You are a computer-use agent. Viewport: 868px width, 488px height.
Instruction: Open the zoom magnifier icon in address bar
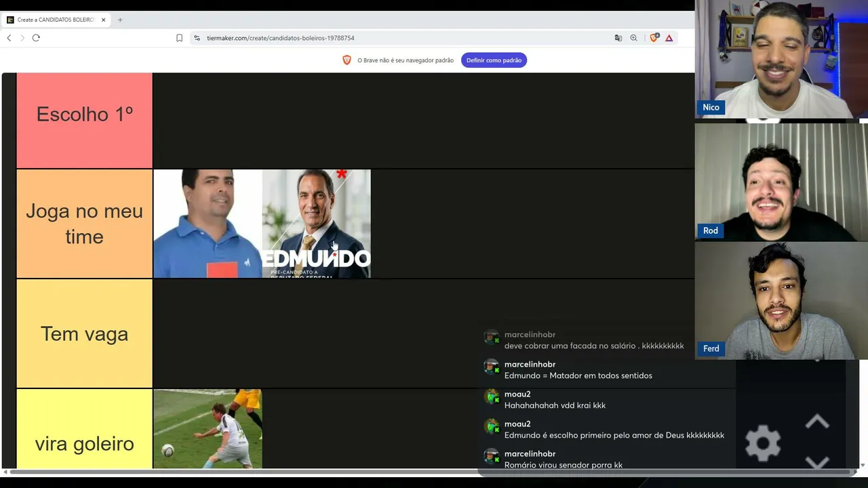pyautogui.click(x=633, y=38)
